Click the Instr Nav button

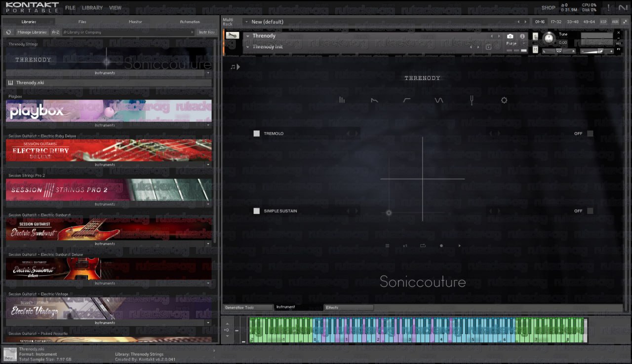point(206,32)
